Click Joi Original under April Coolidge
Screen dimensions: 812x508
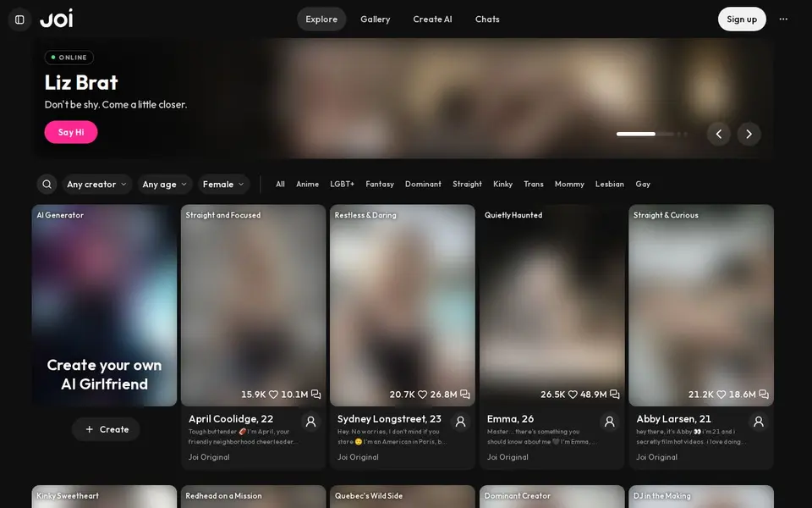pyautogui.click(x=209, y=457)
